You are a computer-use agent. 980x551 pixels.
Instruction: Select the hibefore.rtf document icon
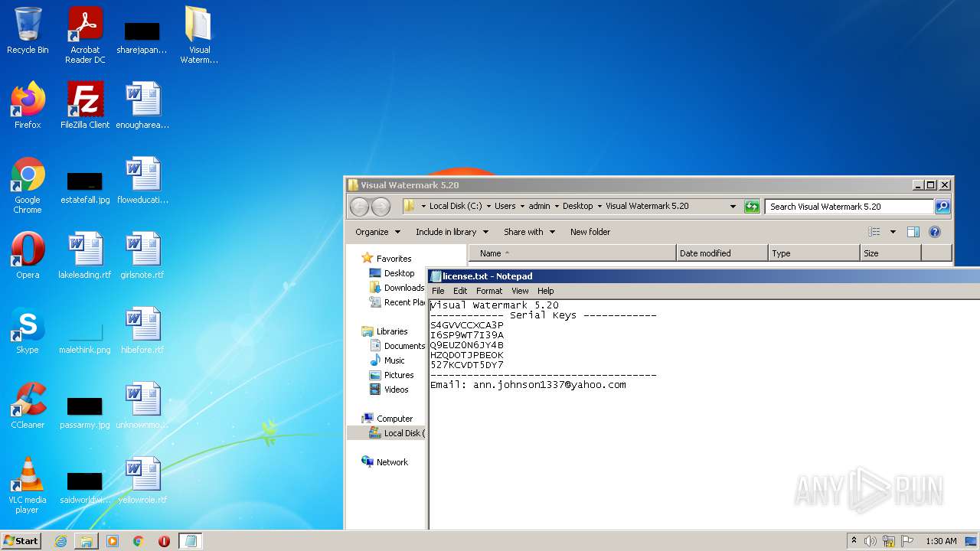click(142, 330)
